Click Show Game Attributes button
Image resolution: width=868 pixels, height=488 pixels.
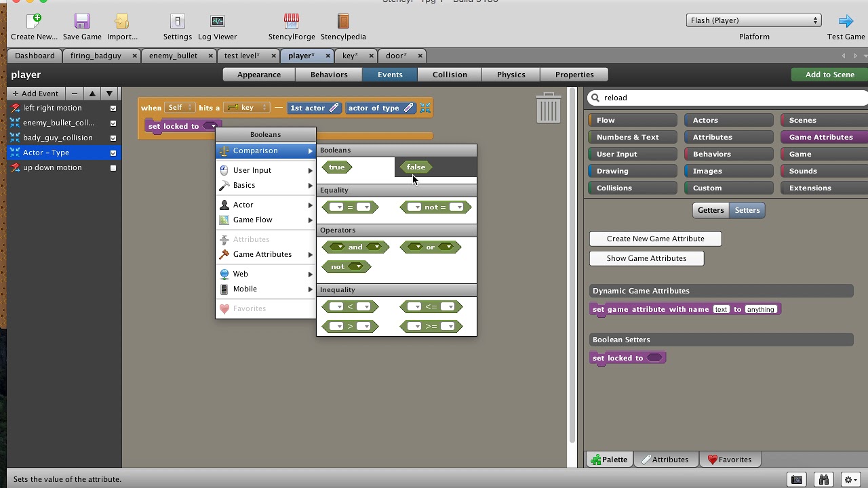(x=646, y=258)
